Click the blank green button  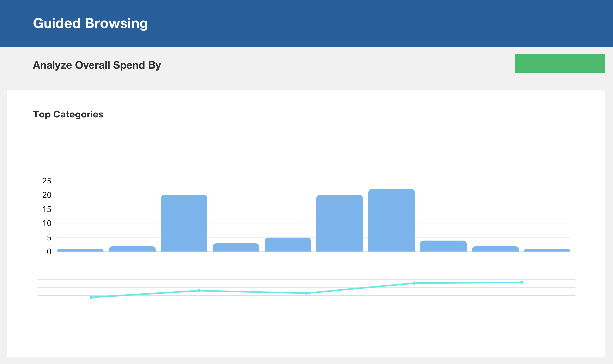560,64
